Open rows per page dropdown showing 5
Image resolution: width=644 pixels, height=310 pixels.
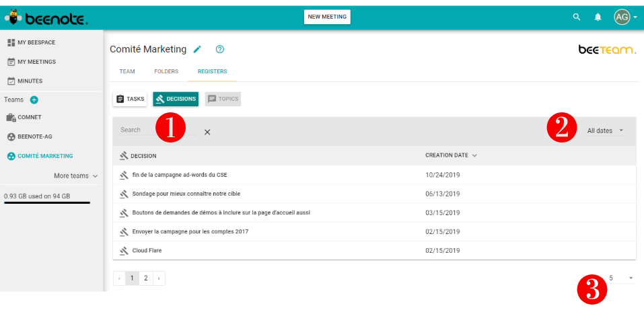pos(622,278)
